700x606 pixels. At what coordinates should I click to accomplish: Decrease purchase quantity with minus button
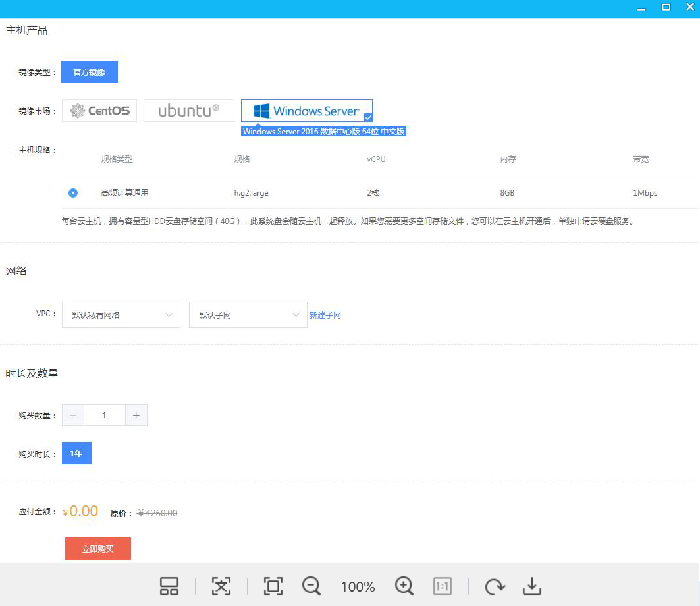[x=73, y=416]
